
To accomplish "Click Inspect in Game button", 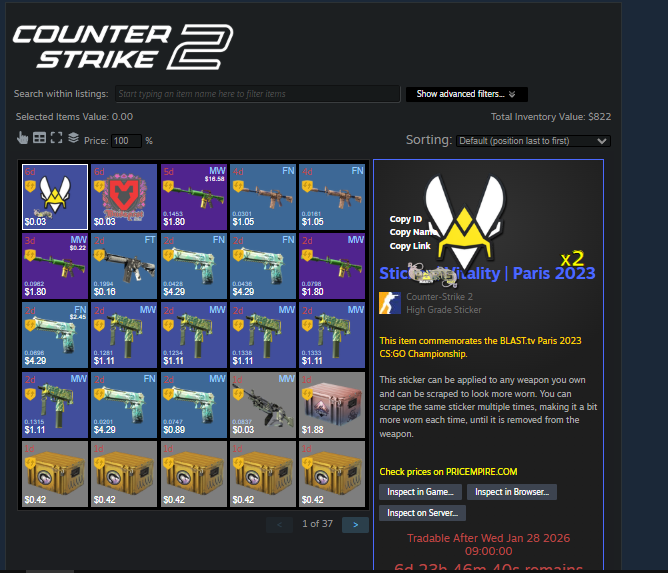I will 420,492.
